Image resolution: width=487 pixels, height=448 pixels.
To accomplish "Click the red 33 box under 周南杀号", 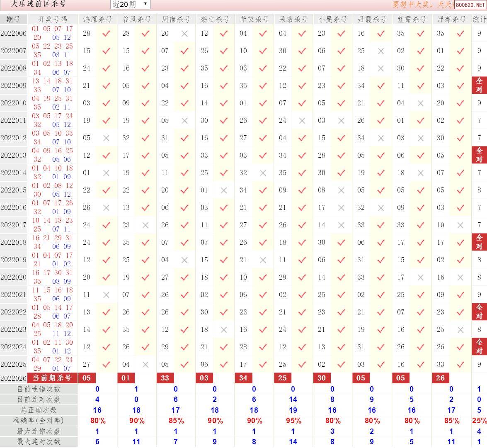I will pyautogui.click(x=165, y=378).
